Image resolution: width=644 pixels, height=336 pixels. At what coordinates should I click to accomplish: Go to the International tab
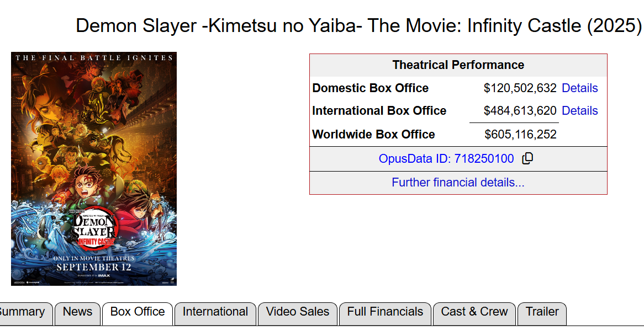[x=215, y=312]
